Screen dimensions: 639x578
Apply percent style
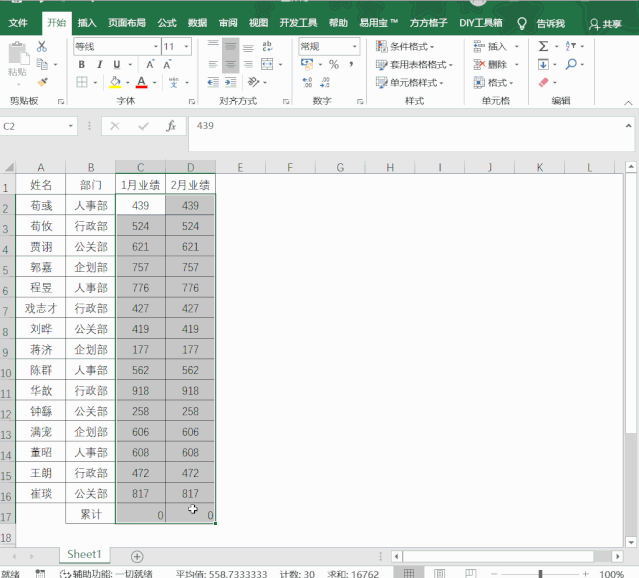pyautogui.click(x=334, y=64)
